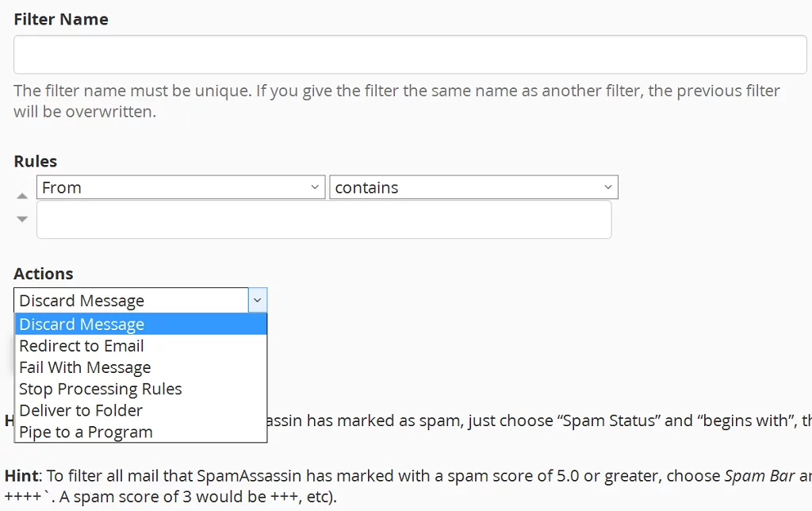812x511 pixels.
Task: Select Stop Processing Rules action
Action: click(x=101, y=389)
